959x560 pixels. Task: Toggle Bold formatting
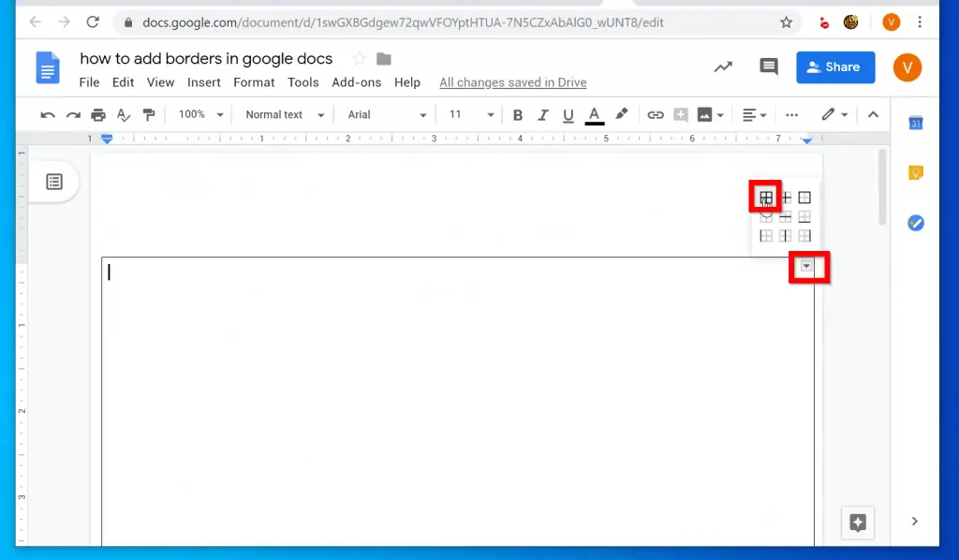(x=517, y=115)
